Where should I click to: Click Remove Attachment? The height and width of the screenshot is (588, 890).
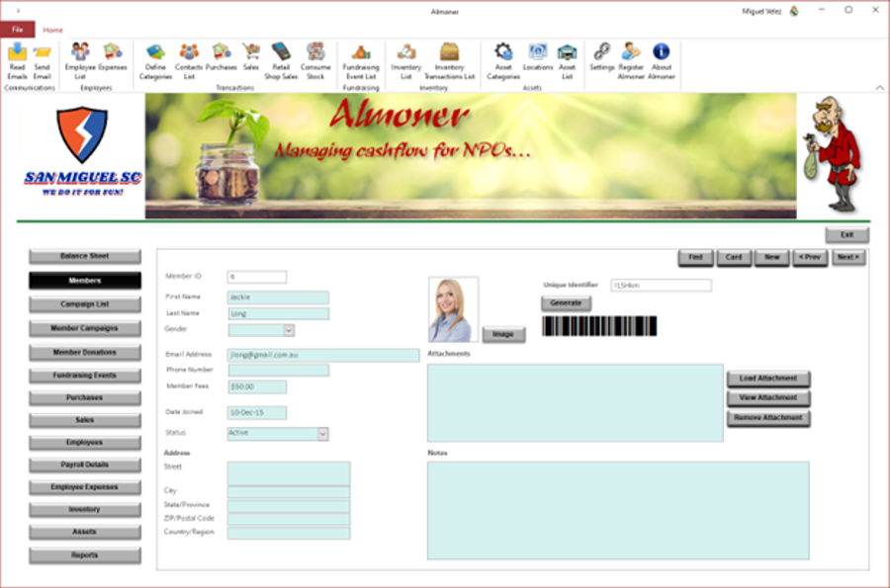(x=768, y=418)
